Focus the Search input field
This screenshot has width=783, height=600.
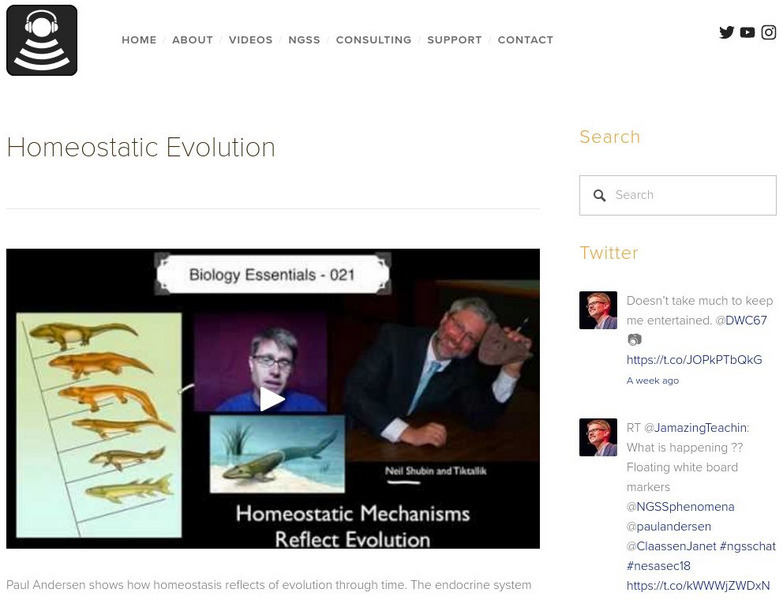(690, 196)
